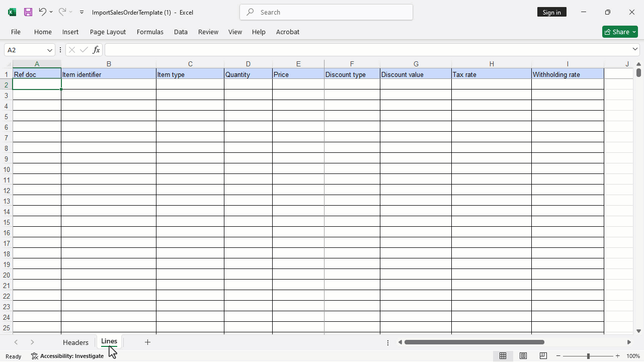Open the File menu

16,32
